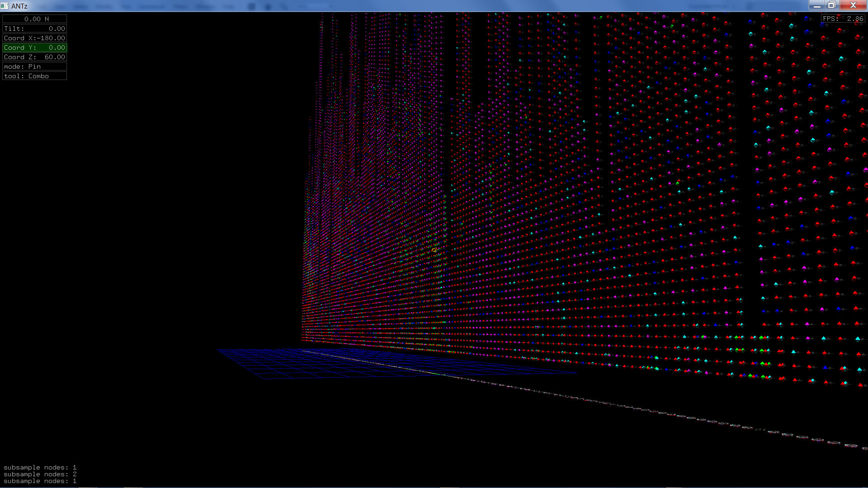Click the 'subsample nodes: 2' console line
The image size is (868, 488).
coord(40,474)
